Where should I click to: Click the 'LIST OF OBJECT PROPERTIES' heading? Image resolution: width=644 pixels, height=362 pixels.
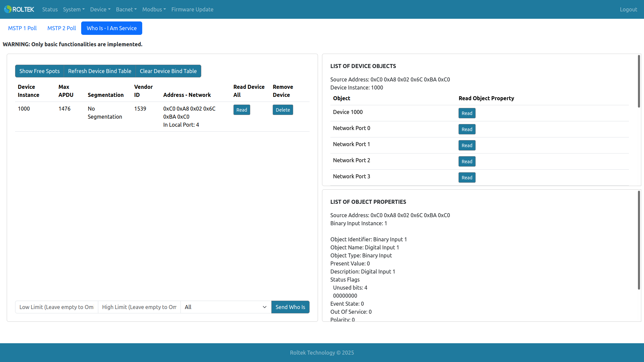tap(368, 202)
